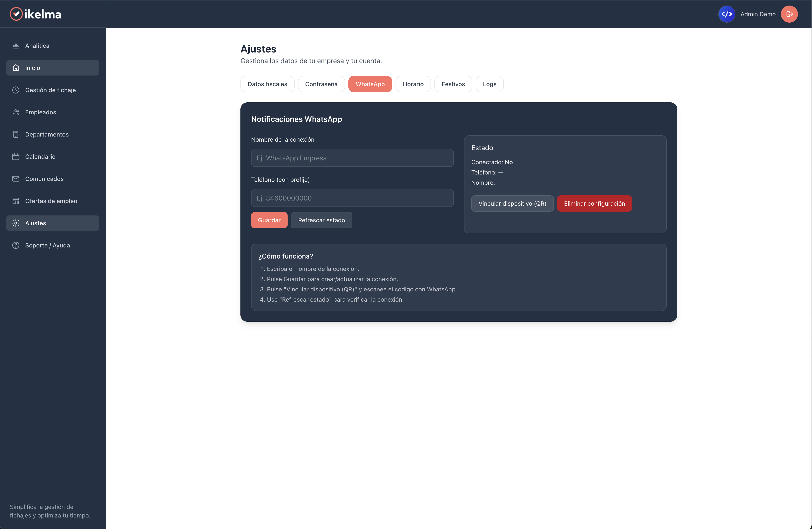
Task: Click the Comunicados envelope icon
Action: pos(16,179)
